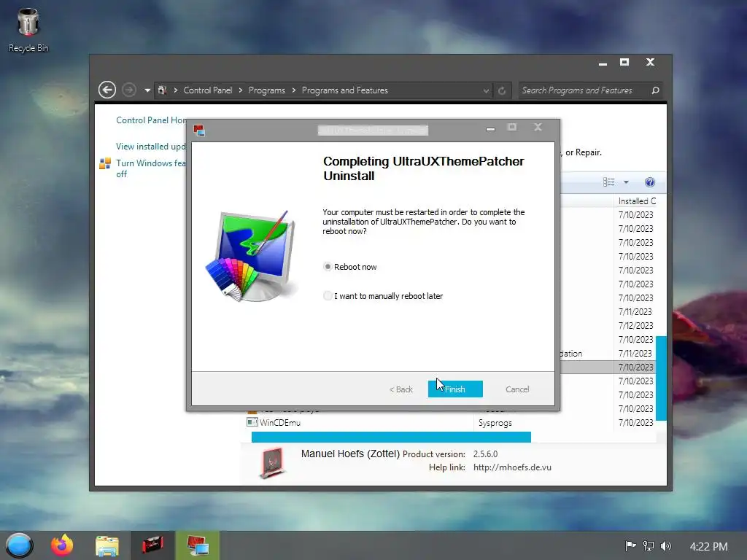This screenshot has width=747, height=560.
Task: Click Programs in the breadcrumb
Action: click(267, 90)
